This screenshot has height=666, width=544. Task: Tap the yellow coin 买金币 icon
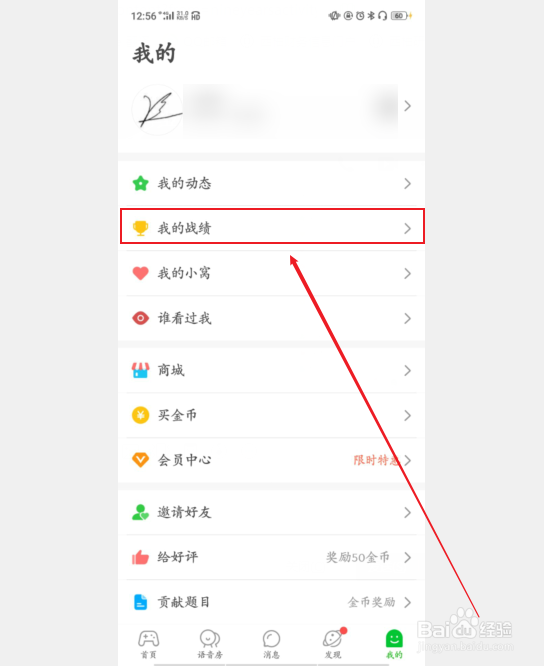[x=141, y=415]
